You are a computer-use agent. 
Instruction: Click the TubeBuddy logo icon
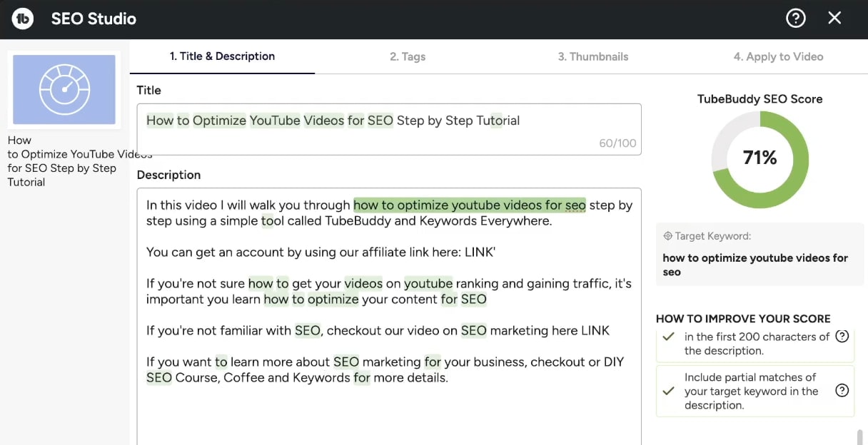point(24,19)
